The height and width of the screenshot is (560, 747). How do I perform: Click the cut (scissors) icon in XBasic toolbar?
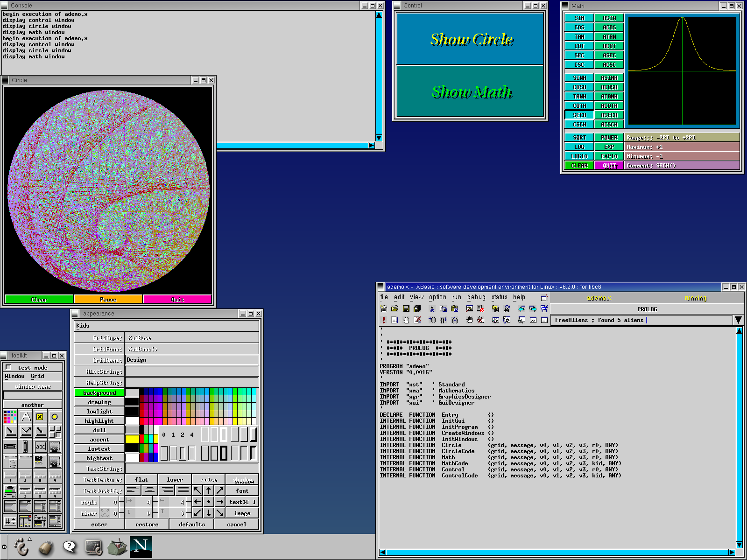pyautogui.click(x=432, y=308)
